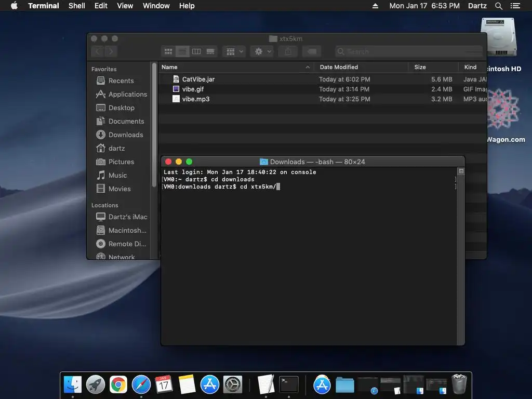
Task: Click the Finder share button
Action: point(288,51)
